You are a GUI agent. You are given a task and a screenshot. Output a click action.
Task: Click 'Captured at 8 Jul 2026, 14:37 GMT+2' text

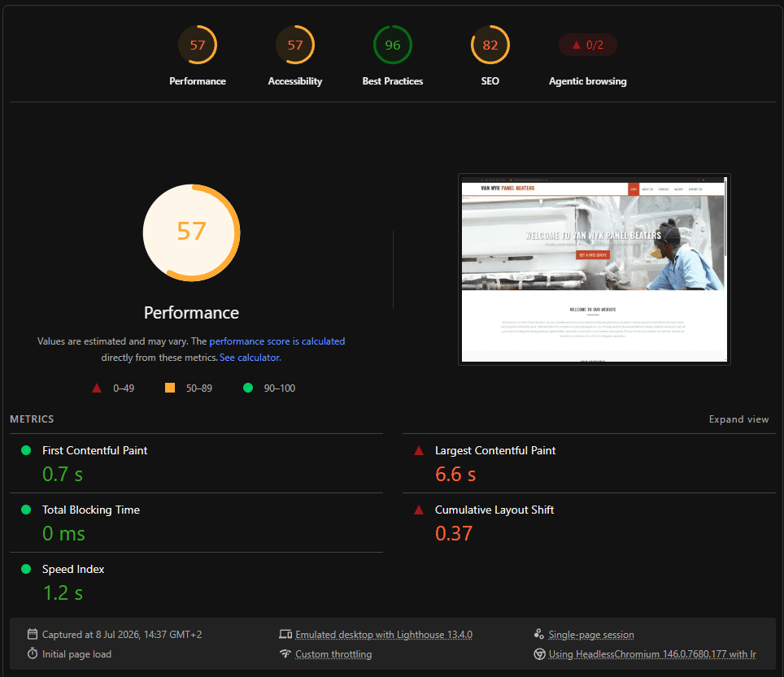pos(122,635)
